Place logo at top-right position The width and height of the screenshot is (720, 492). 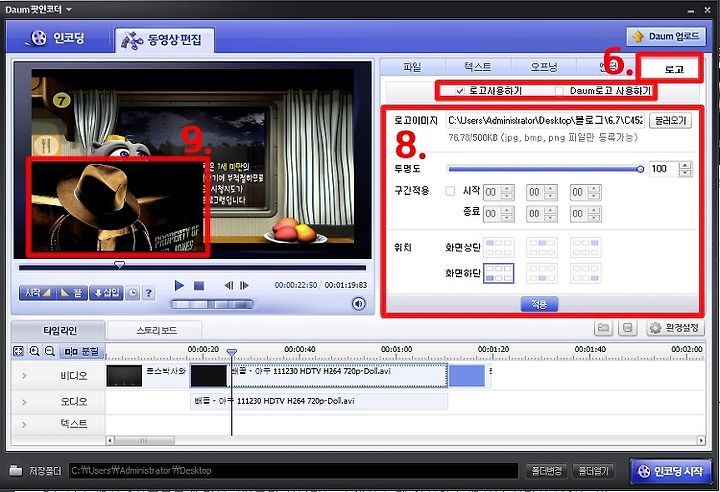(585, 247)
